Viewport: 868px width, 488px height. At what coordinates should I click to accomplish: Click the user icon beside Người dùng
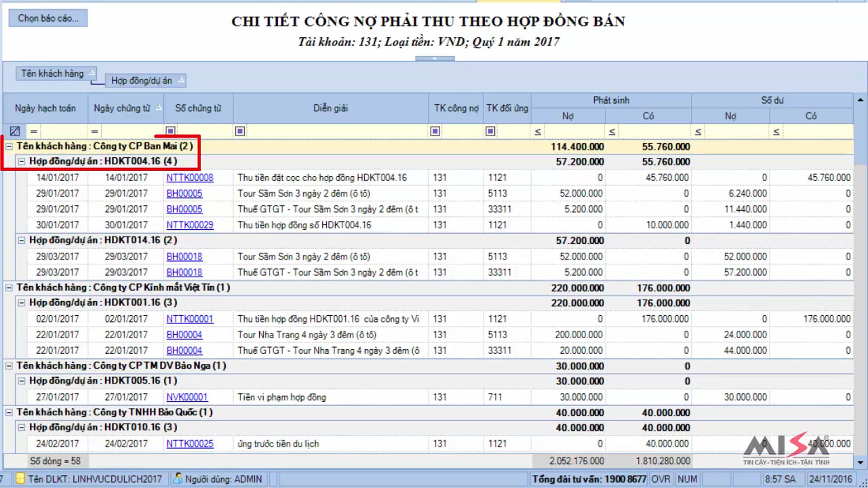178,479
